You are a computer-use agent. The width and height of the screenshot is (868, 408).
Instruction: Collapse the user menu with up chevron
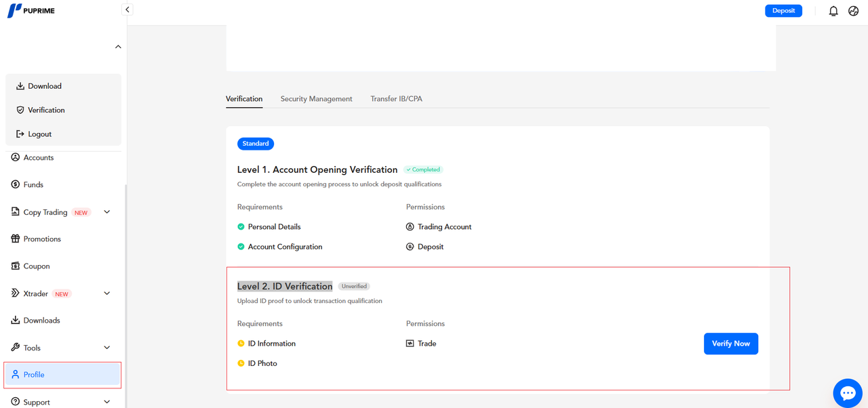coord(118,47)
